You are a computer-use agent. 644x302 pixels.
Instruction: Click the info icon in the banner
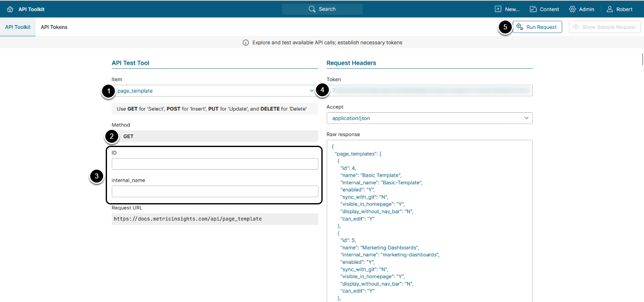click(246, 43)
